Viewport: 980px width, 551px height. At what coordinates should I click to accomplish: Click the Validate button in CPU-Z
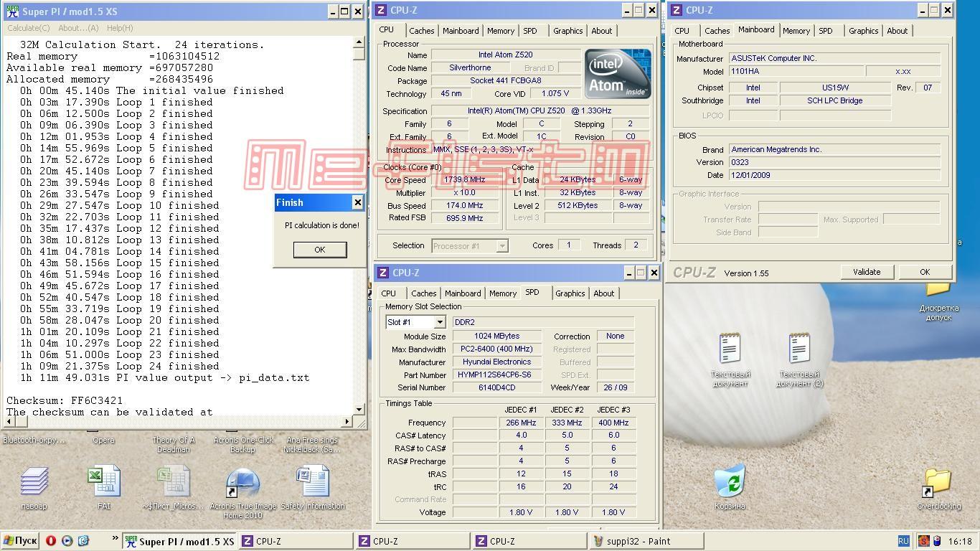pos(867,272)
